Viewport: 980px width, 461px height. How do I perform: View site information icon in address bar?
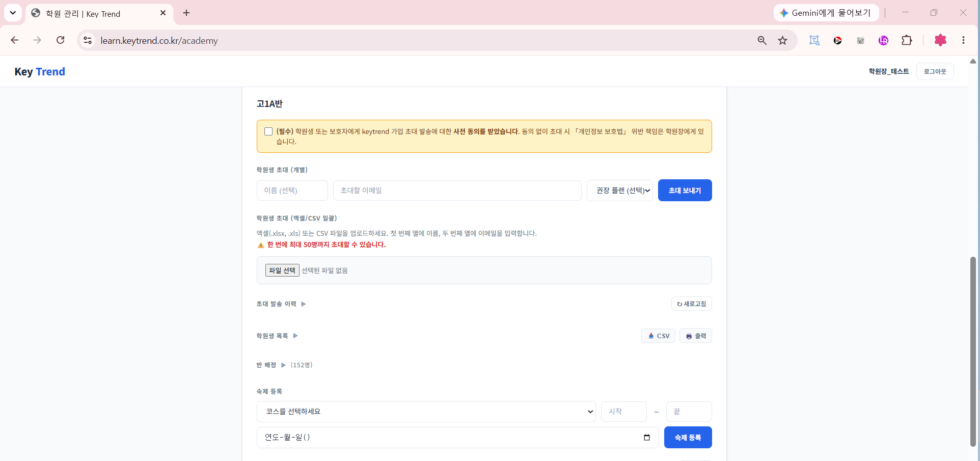click(88, 40)
